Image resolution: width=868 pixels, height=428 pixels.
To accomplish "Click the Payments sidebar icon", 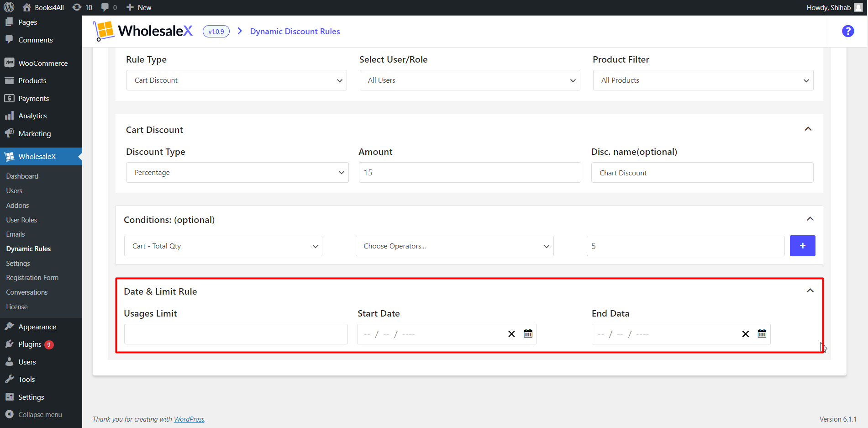I will tap(9, 98).
